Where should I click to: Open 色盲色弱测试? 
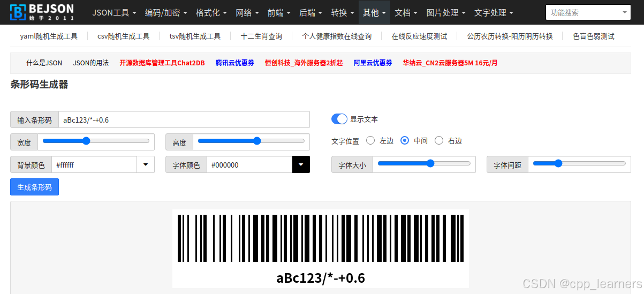(x=593, y=36)
